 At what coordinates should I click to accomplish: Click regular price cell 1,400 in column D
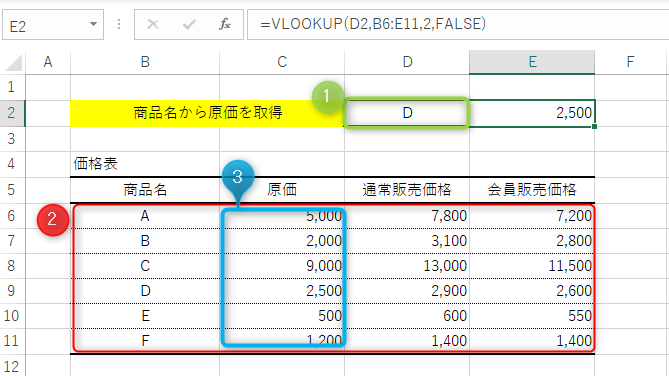point(407,341)
